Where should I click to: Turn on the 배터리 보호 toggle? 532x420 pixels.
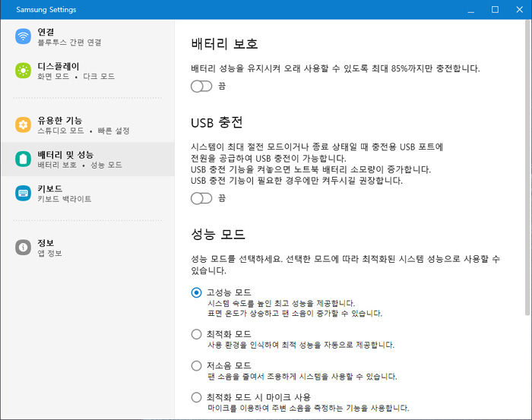click(x=201, y=86)
